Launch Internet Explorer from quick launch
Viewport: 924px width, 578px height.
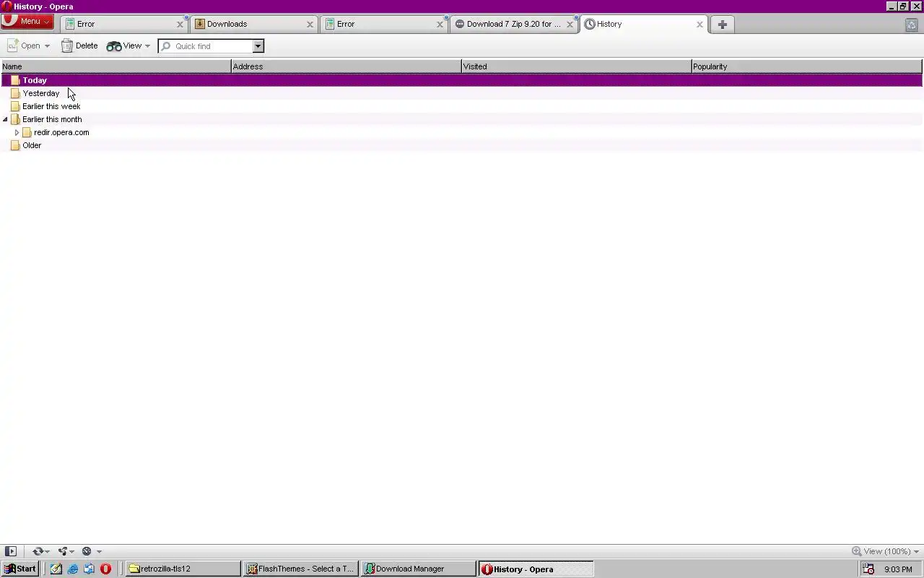(72, 569)
